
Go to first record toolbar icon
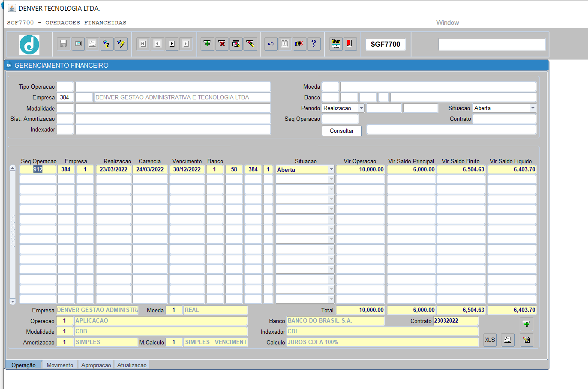(143, 44)
